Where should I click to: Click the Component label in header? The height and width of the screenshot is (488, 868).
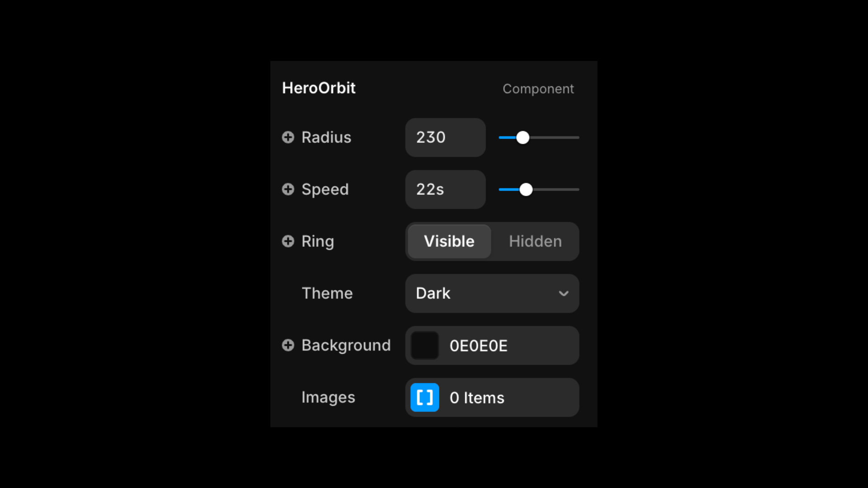pyautogui.click(x=538, y=89)
